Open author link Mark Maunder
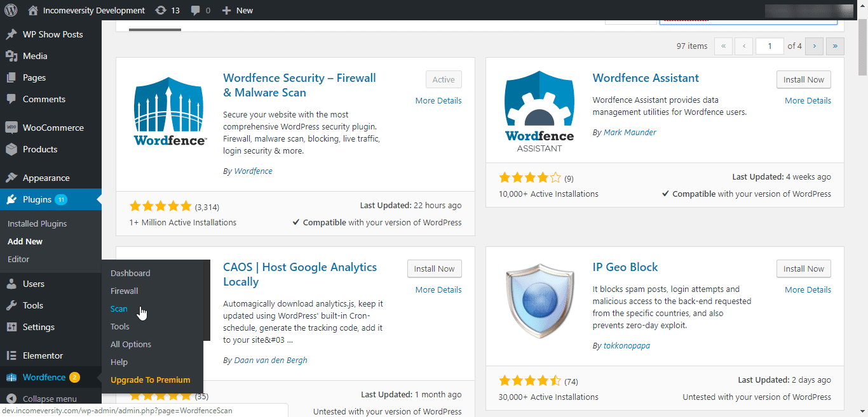This screenshot has height=417, width=868. 630,132
